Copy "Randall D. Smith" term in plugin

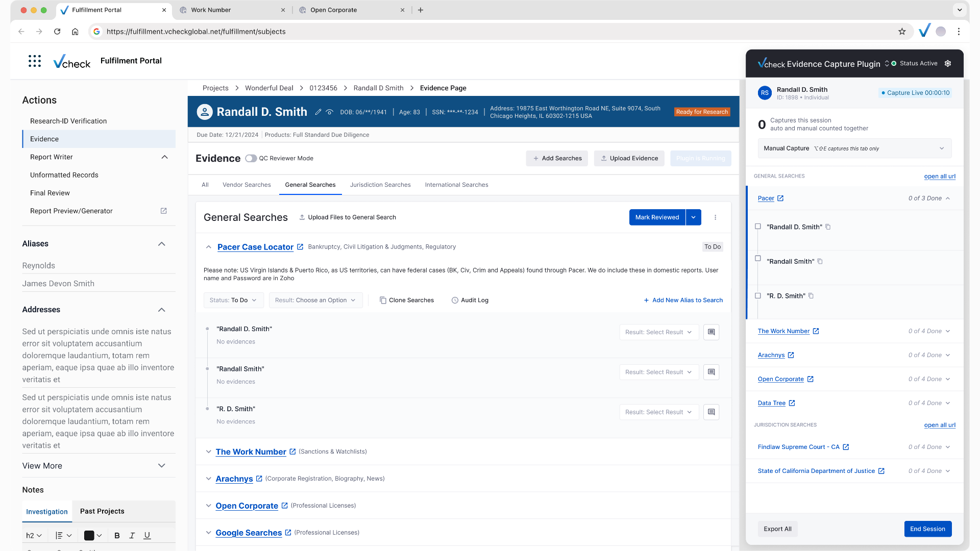pyautogui.click(x=828, y=227)
